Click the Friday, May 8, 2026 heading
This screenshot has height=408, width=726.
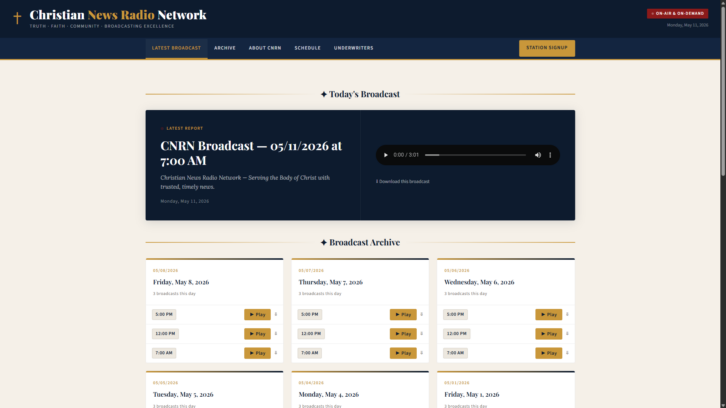[x=181, y=282]
